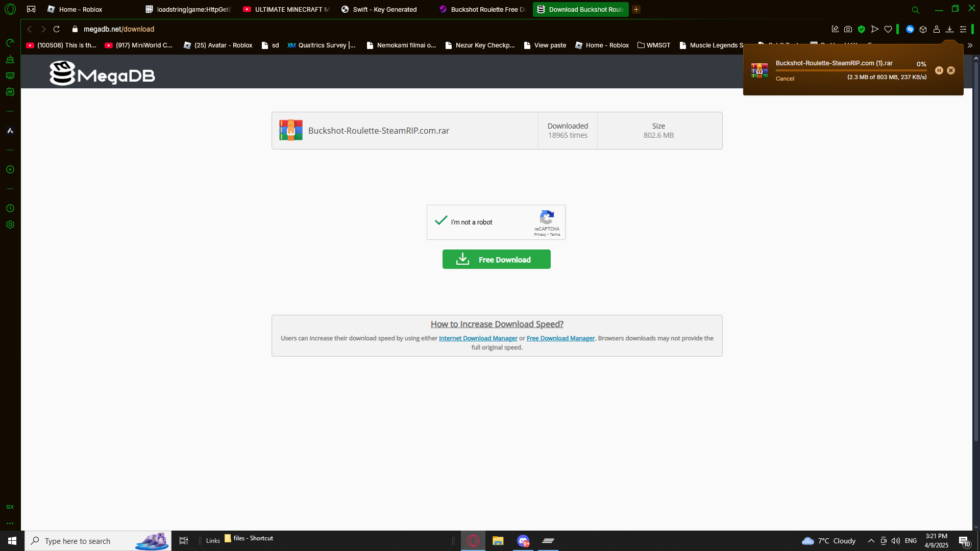Open File Explorer from taskbar
This screenshot has width=980, height=551.
click(498, 541)
